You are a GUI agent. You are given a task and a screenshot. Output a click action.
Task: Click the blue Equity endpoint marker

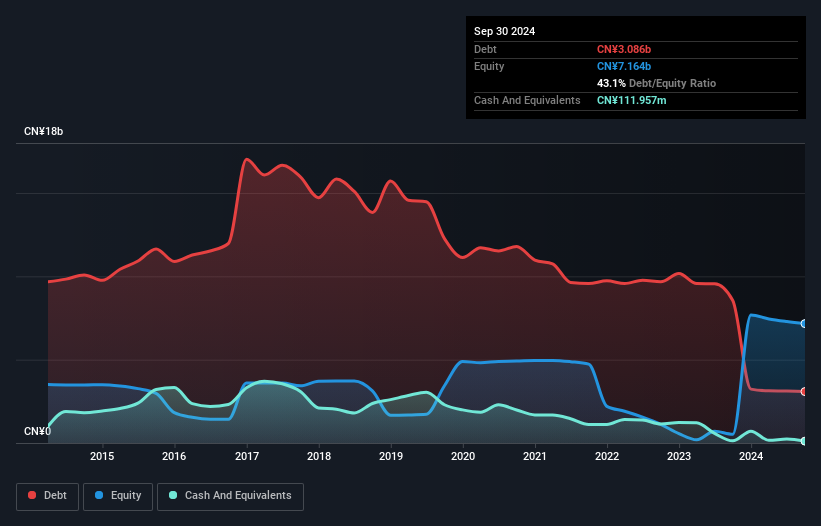804,323
